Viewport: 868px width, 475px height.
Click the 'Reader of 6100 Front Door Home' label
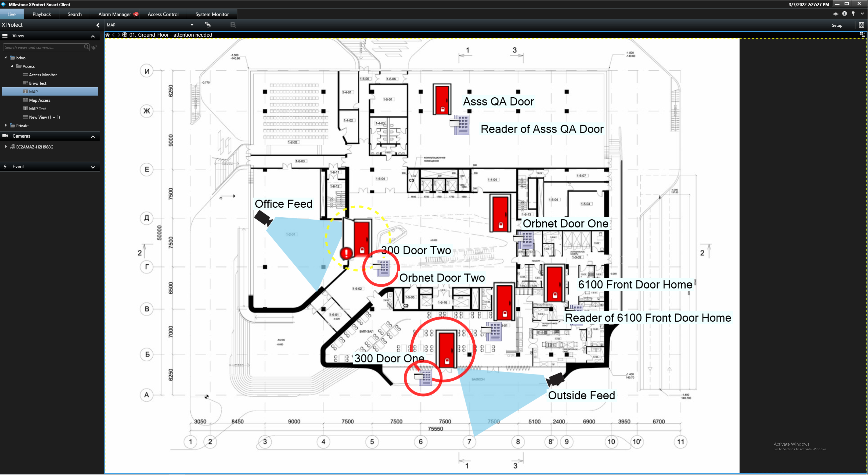pyautogui.click(x=648, y=318)
